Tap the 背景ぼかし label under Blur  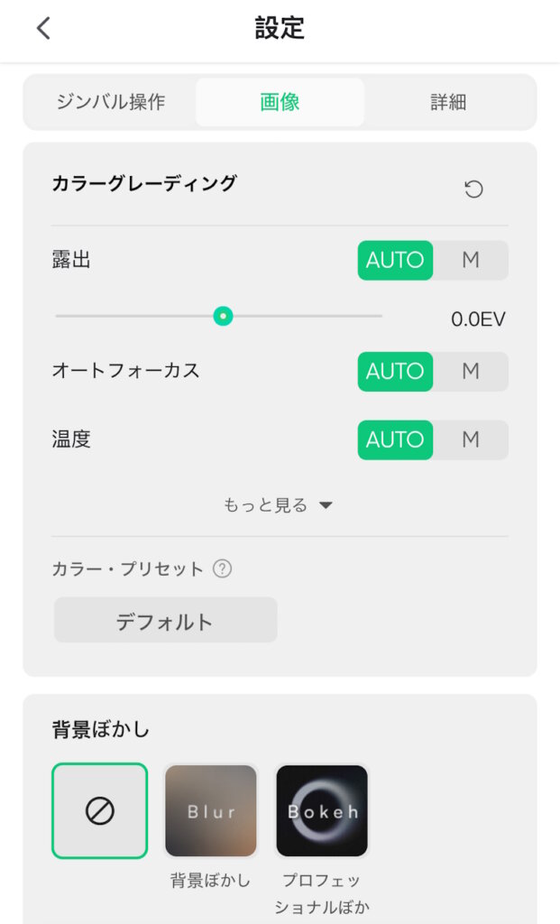pos(211,881)
